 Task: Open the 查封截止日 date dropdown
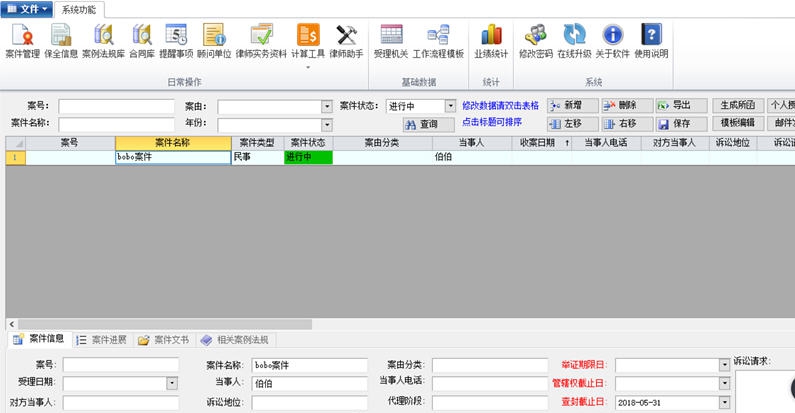(x=725, y=402)
